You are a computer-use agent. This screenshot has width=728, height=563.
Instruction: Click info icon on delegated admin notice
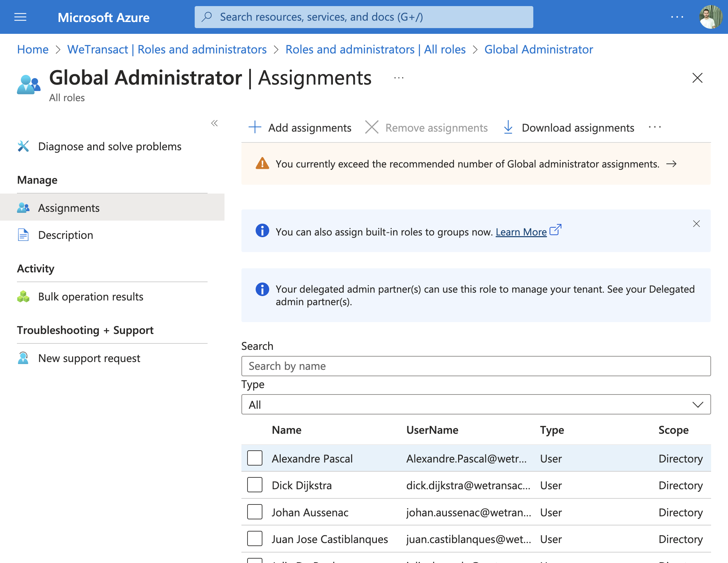click(x=262, y=289)
